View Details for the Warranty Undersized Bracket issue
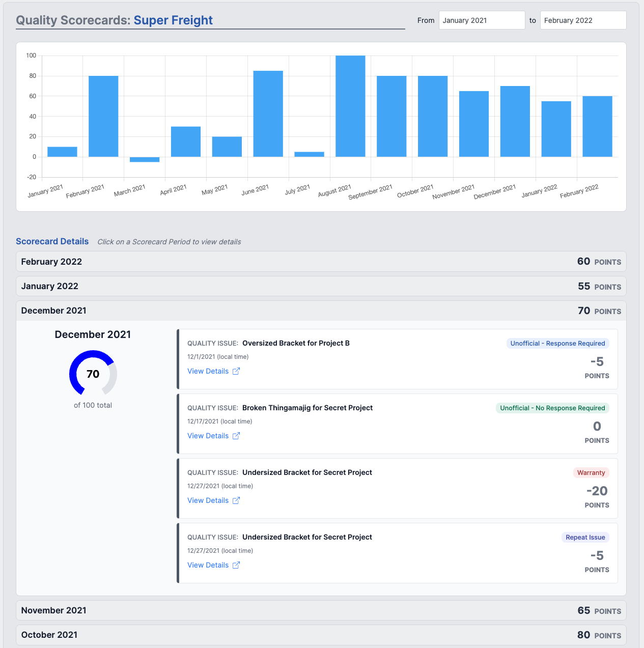 pos(208,500)
